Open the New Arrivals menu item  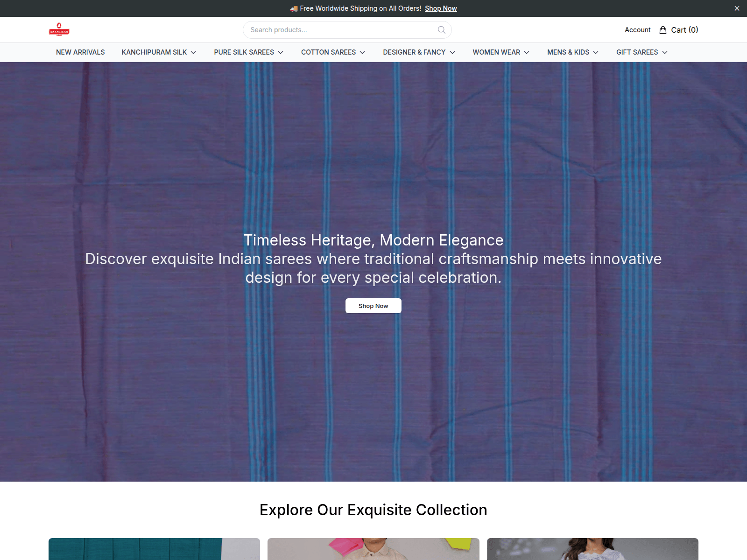(80, 52)
